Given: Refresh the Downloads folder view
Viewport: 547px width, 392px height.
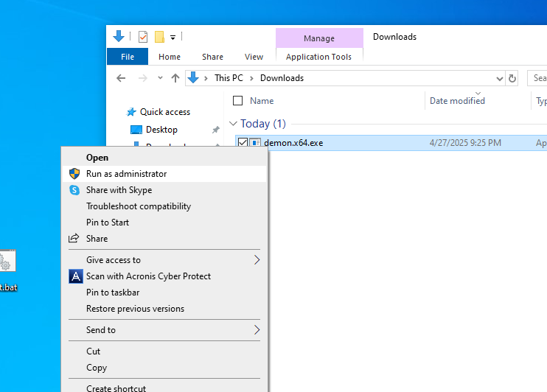Looking at the screenshot, I should click(513, 78).
